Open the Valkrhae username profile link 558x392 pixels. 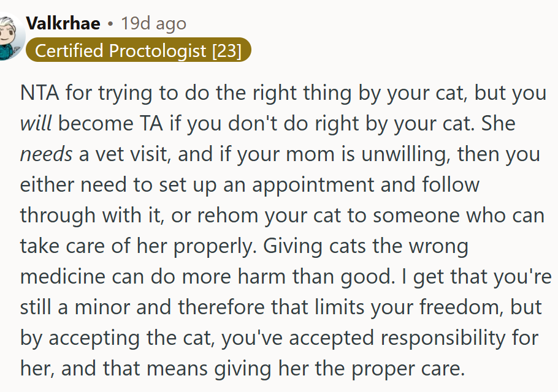[63, 24]
